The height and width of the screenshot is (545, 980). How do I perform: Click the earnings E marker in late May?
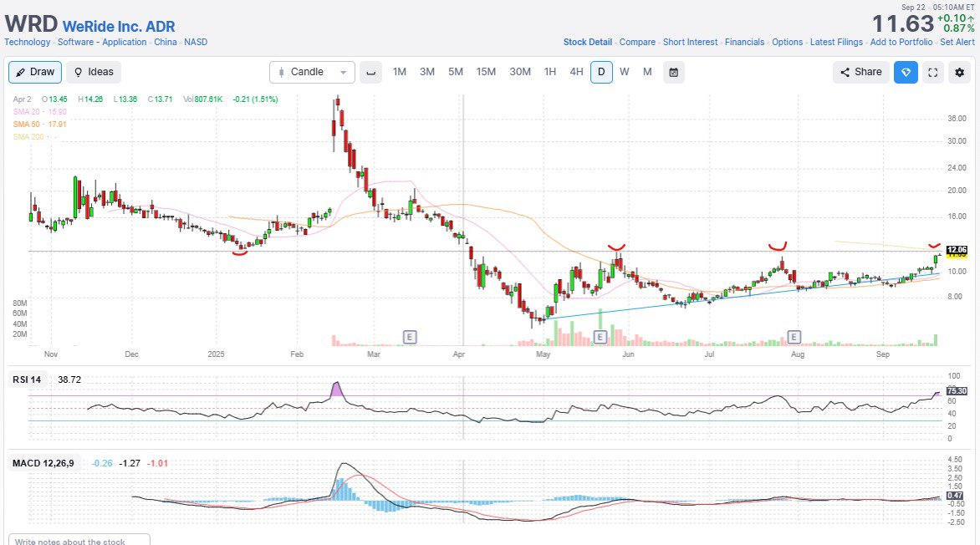click(600, 337)
